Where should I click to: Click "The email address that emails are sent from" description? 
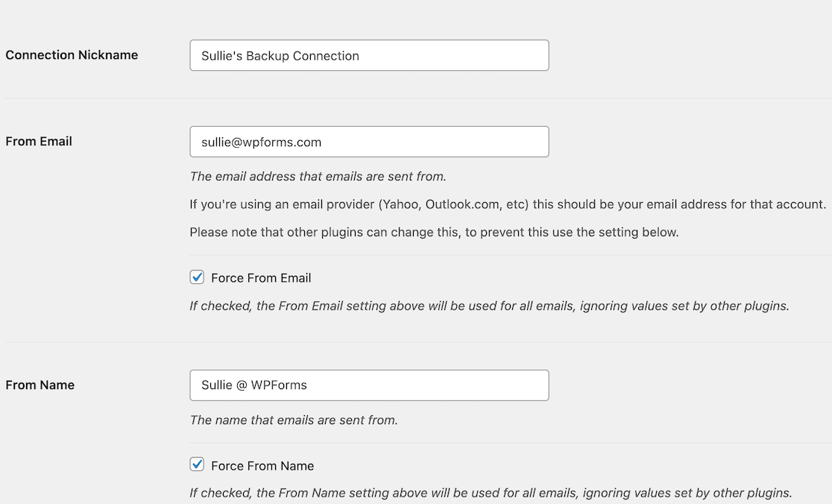pos(318,177)
